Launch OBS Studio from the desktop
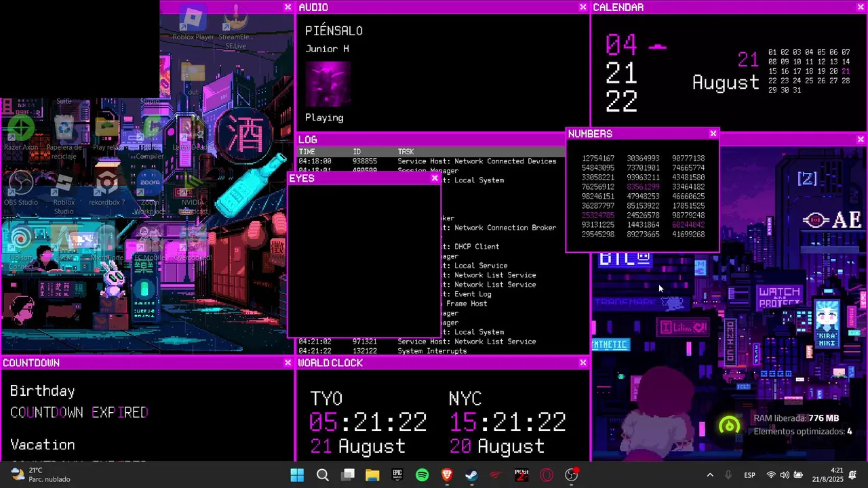This screenshot has height=488, width=868. [x=21, y=188]
